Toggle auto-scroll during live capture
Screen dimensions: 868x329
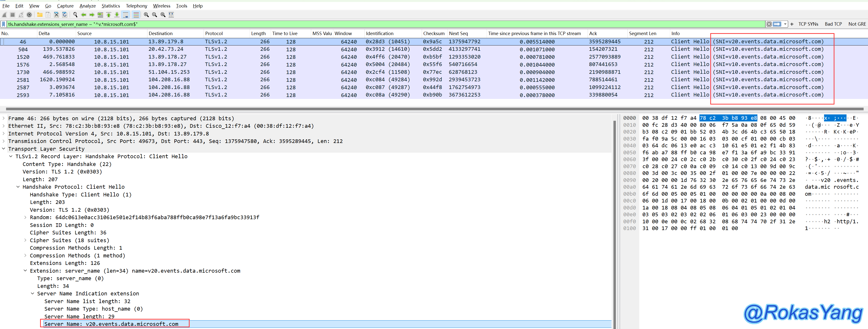pyautogui.click(x=126, y=15)
